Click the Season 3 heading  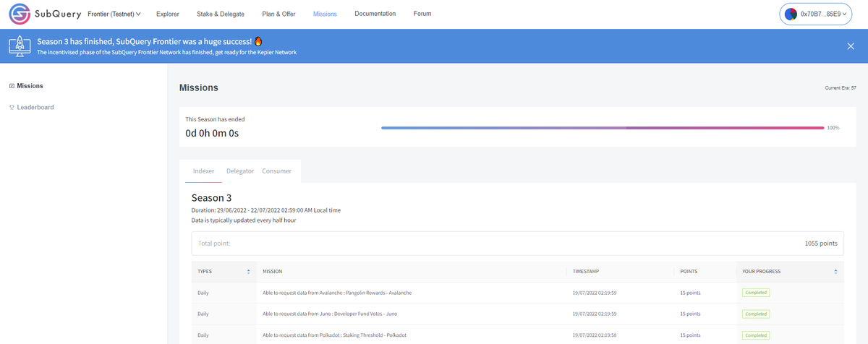pos(211,198)
